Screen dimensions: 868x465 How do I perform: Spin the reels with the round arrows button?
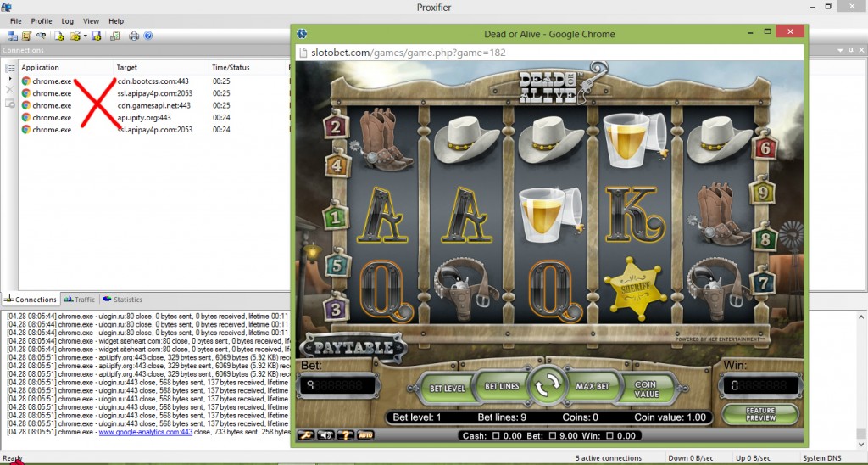point(547,386)
